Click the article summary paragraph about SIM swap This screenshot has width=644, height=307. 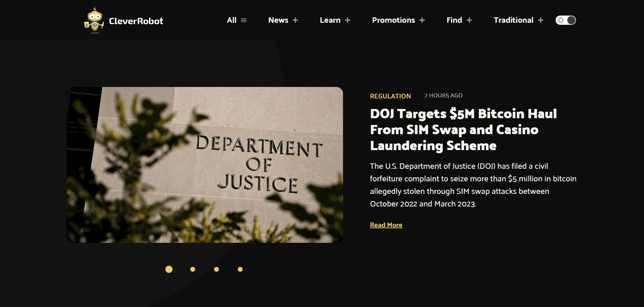(x=473, y=185)
